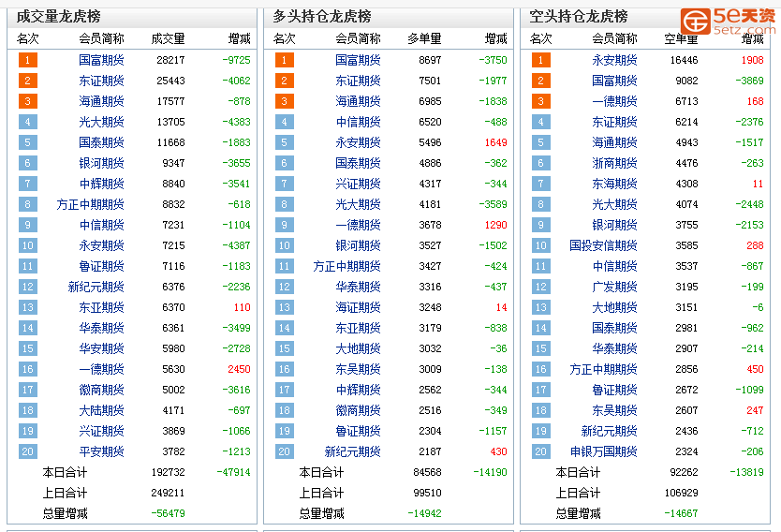Click 中信期货 in the 多头持仓龙虎榜 table

tap(358, 122)
